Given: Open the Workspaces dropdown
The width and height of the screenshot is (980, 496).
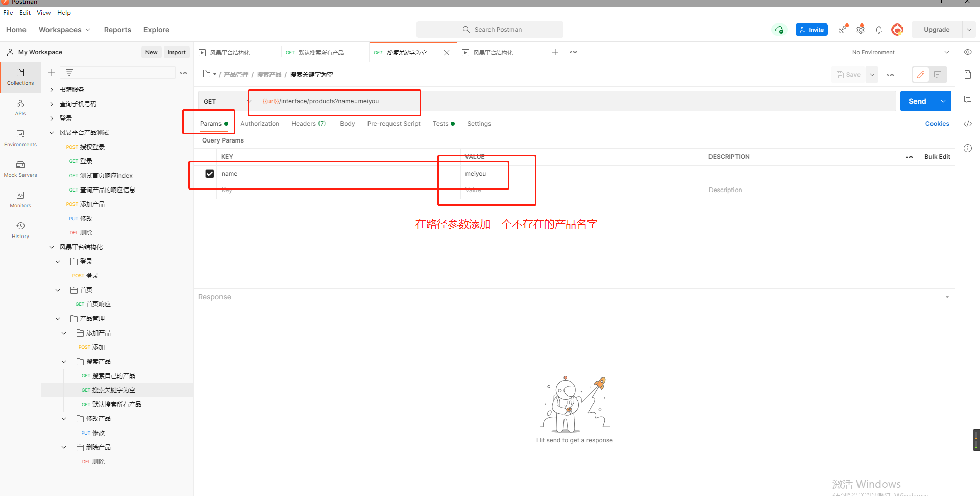Looking at the screenshot, I should 64,30.
